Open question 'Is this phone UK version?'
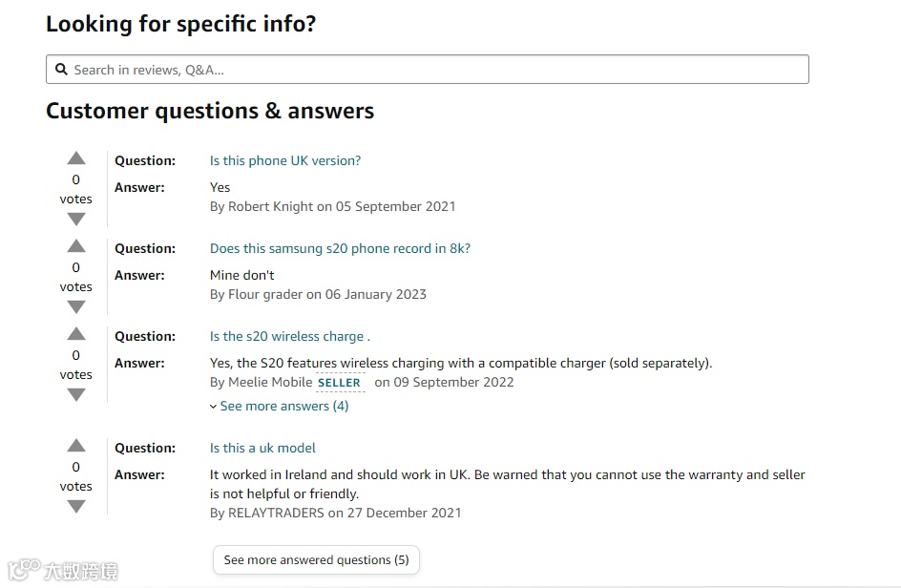901x588 pixels. point(285,161)
